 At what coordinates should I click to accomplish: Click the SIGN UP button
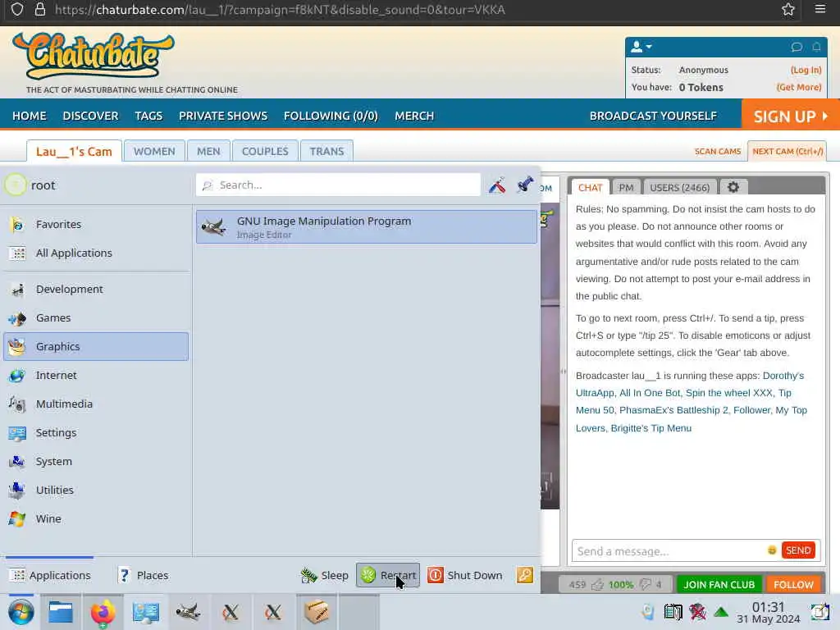[790, 116]
